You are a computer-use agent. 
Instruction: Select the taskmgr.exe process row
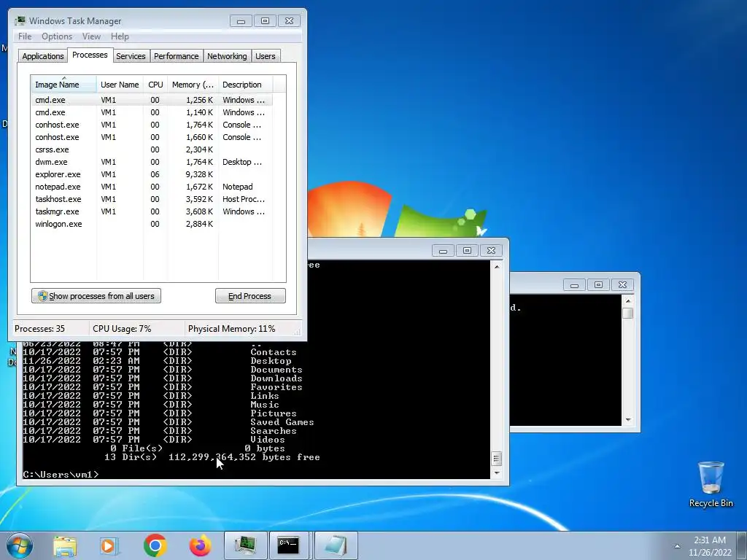point(152,211)
